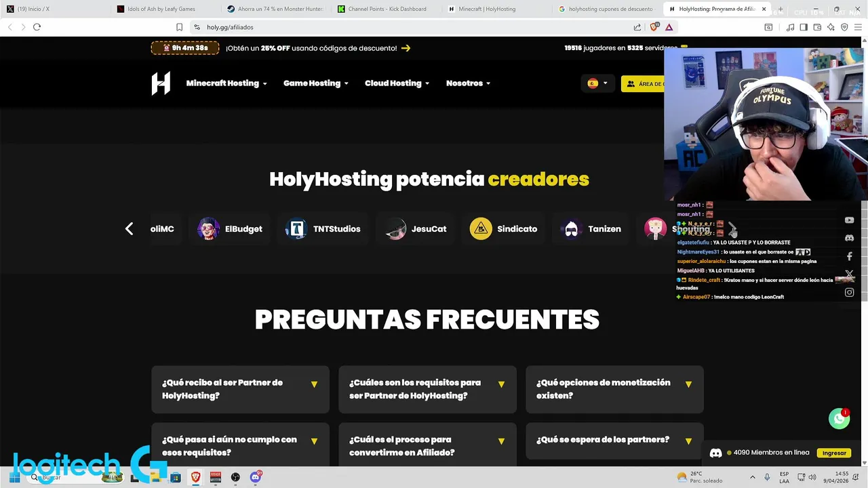This screenshot has width=868, height=488.
Task: Click Ingresar in the Discord widget
Action: [x=834, y=453]
